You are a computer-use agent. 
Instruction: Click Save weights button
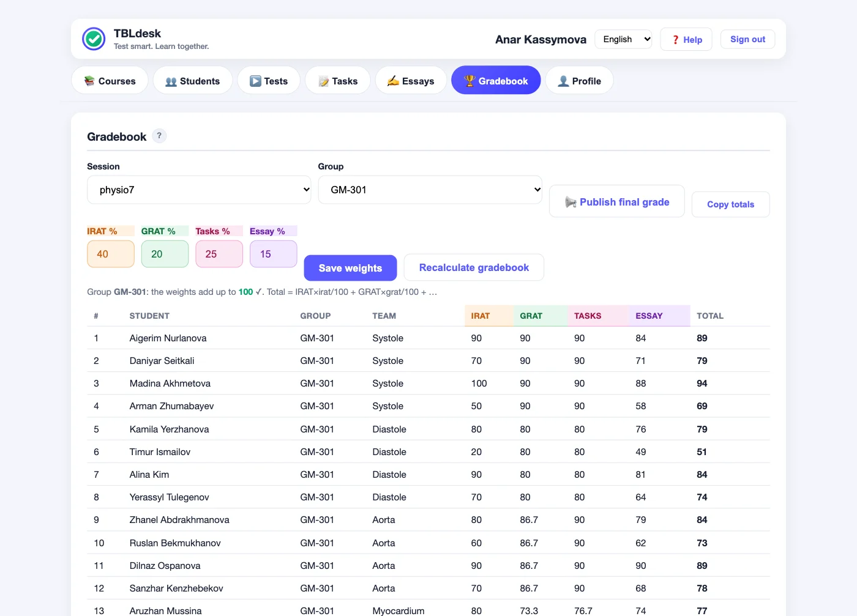(350, 268)
